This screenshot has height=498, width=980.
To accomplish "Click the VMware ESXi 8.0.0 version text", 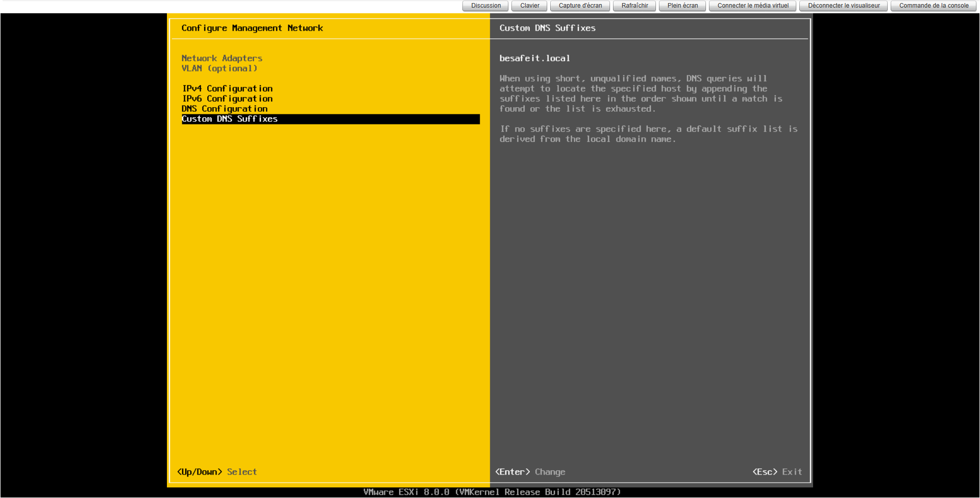I will [x=492, y=492].
